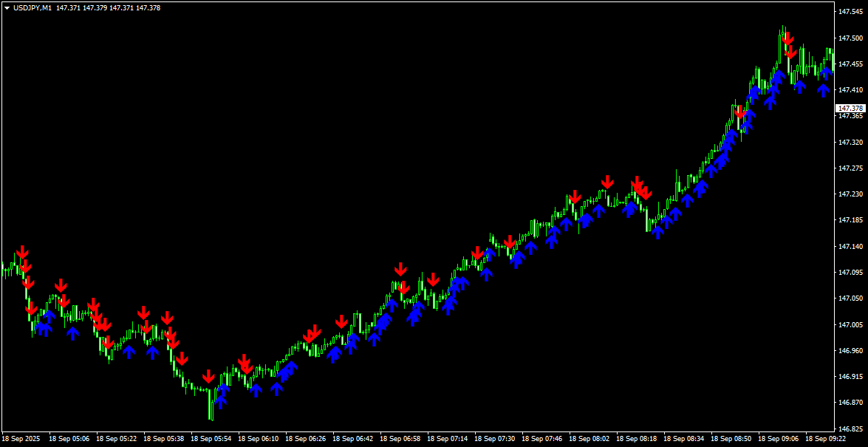Click the 18 Sep 05:06 time label

[x=69, y=438]
